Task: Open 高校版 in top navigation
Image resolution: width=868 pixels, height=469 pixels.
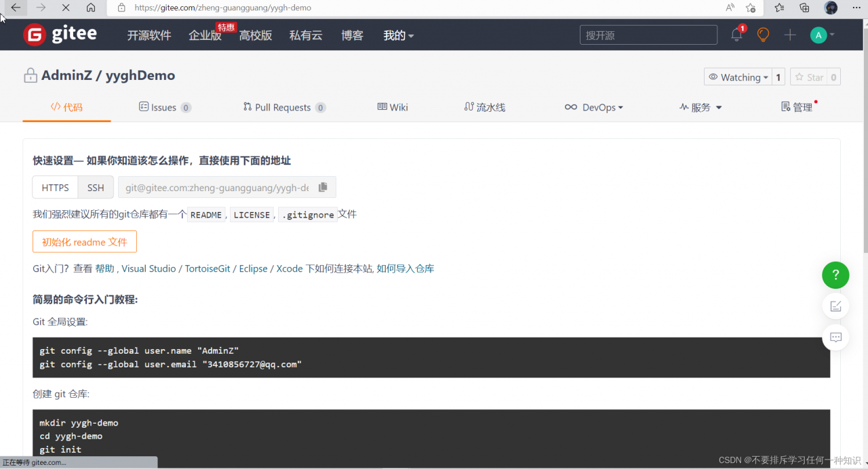Action: point(256,35)
